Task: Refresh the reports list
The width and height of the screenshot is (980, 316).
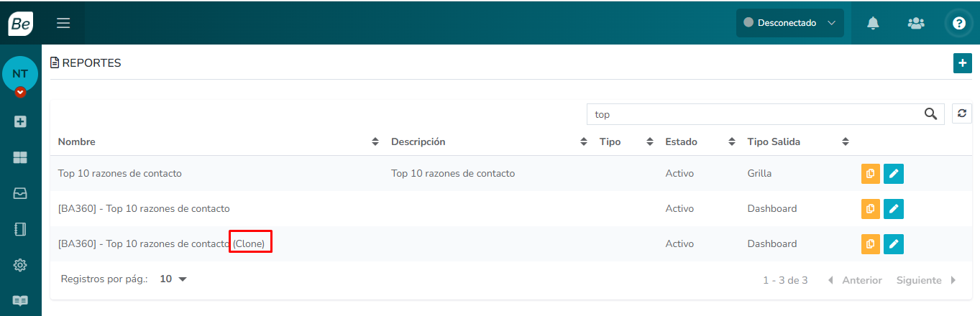Action: click(961, 113)
